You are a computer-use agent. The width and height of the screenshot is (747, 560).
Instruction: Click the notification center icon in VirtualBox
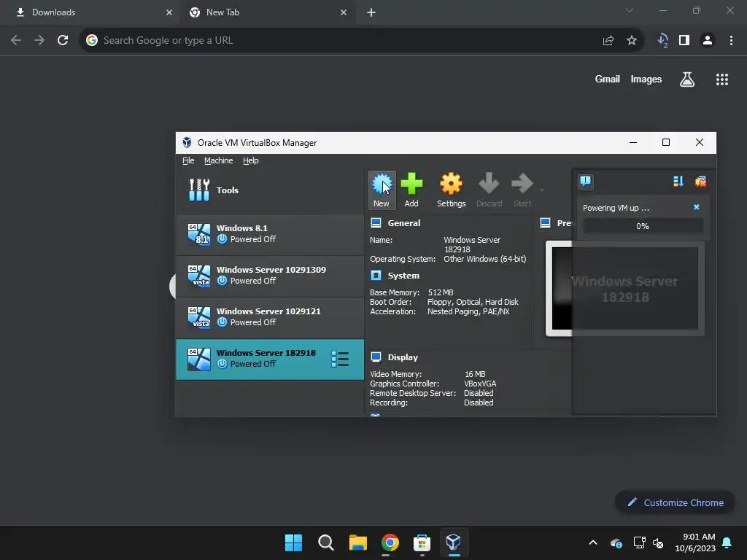pos(586,182)
